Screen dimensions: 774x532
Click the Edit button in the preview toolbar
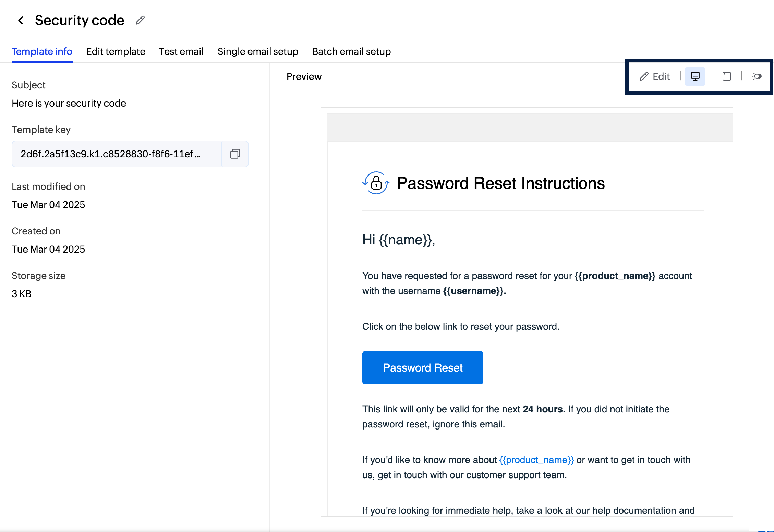point(655,76)
